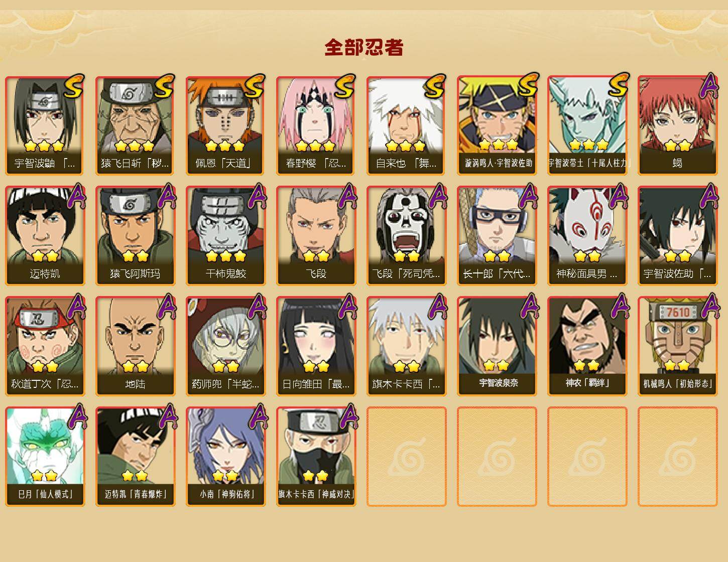This screenshot has height=562, width=728.
Task: Select the 神农「羁绊」card
Action: (x=587, y=346)
